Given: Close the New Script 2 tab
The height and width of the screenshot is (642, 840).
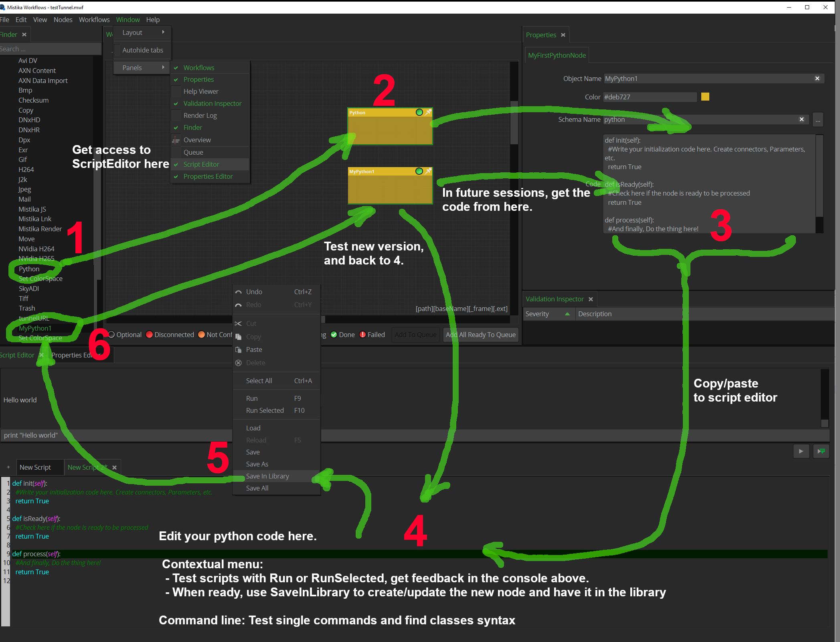Looking at the screenshot, I should (115, 468).
